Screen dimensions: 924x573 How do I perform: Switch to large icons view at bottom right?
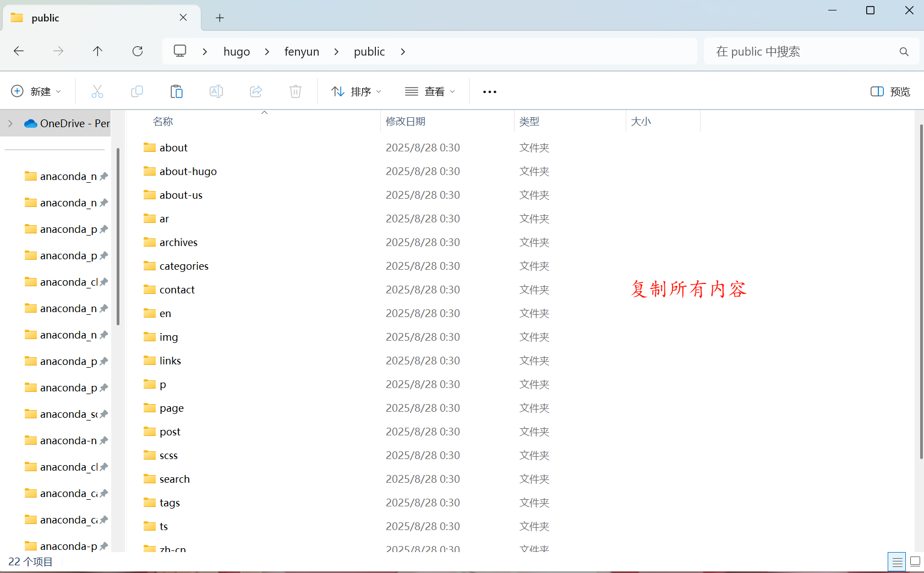pos(915,561)
